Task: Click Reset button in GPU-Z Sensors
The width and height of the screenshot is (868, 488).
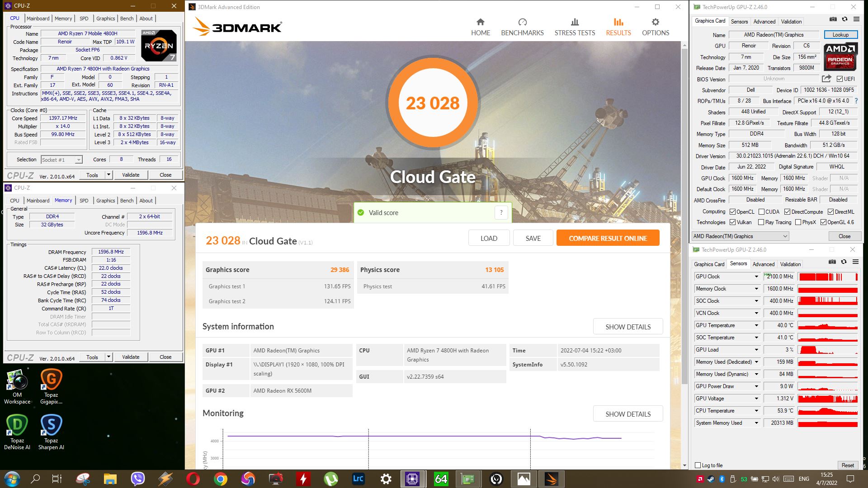Action: (x=848, y=465)
